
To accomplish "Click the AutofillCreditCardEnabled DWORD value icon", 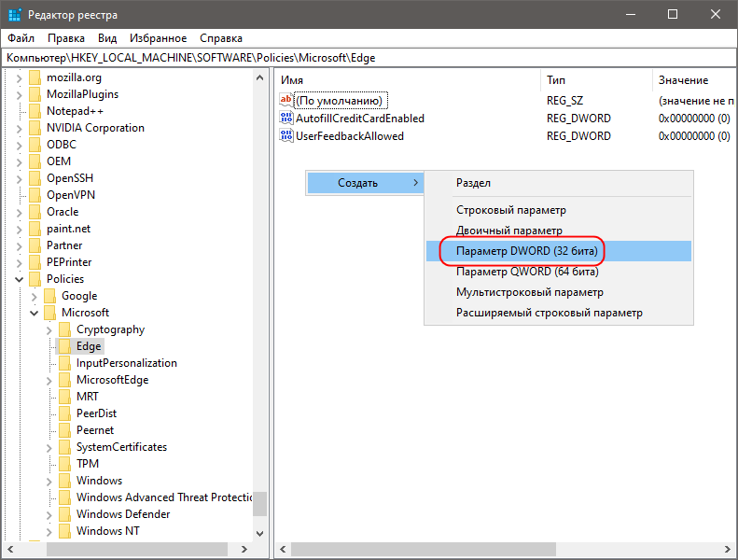I will coord(286,119).
